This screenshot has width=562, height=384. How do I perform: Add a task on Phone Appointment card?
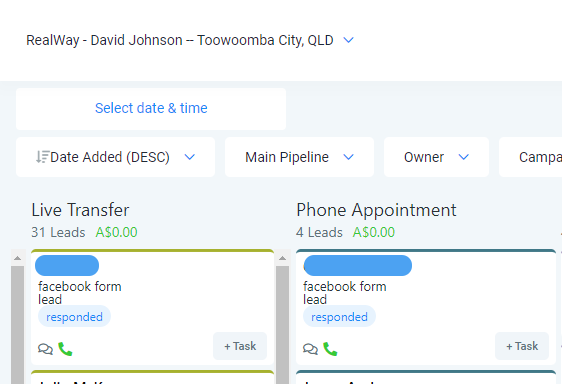coord(522,346)
